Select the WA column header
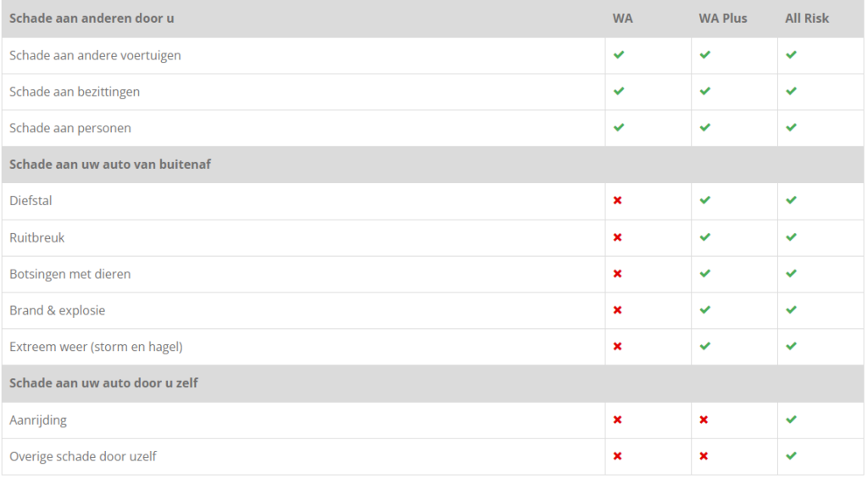 click(622, 18)
